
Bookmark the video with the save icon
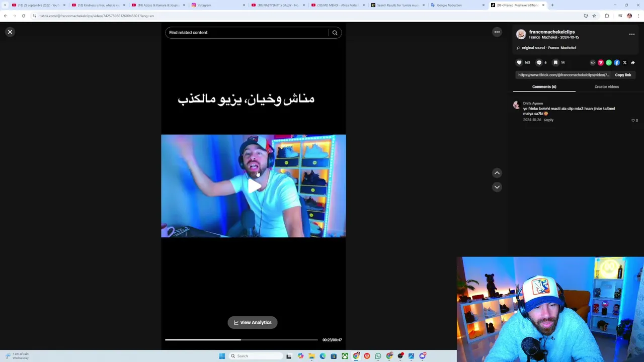click(x=555, y=63)
